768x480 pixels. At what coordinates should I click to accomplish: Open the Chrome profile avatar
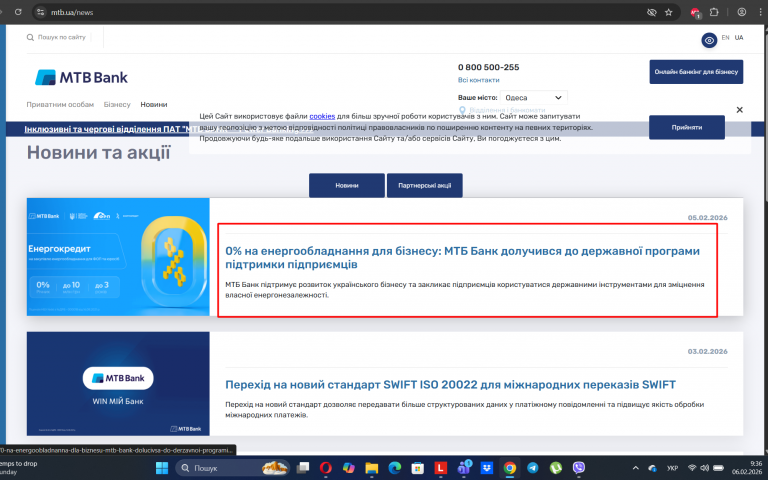(742, 12)
